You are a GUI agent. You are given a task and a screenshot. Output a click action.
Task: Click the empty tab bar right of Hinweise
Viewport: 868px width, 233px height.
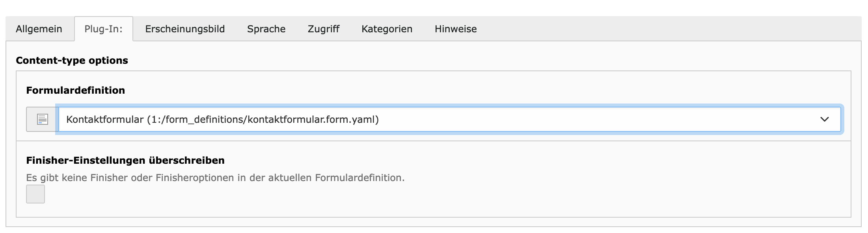tap(670, 29)
